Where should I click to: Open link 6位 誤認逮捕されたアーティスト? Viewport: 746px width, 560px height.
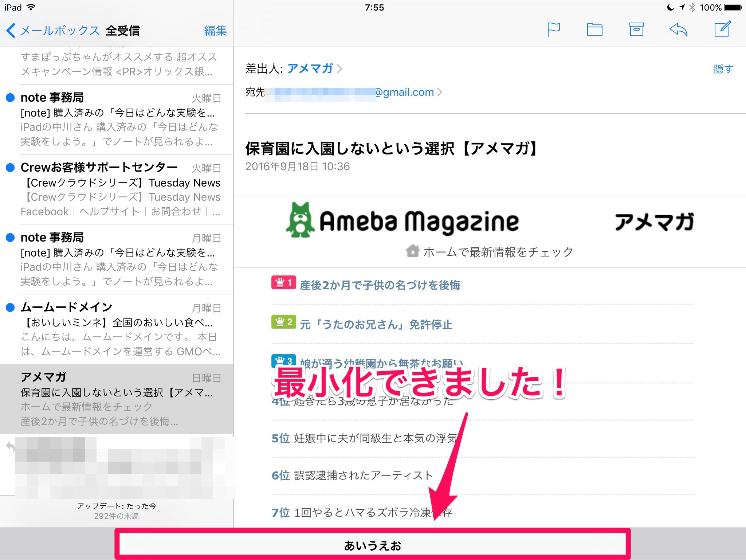(x=352, y=475)
